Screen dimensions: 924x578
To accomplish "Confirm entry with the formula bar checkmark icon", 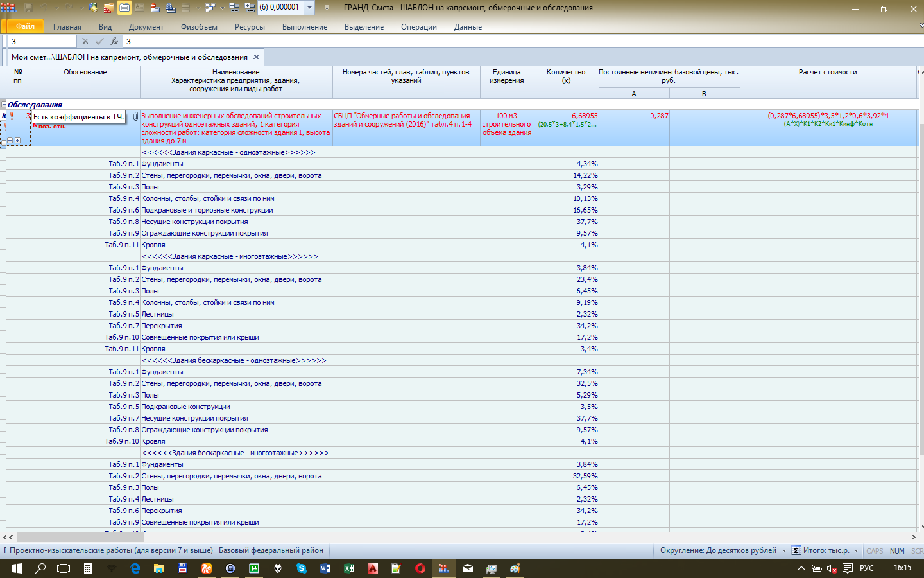I will [x=99, y=41].
